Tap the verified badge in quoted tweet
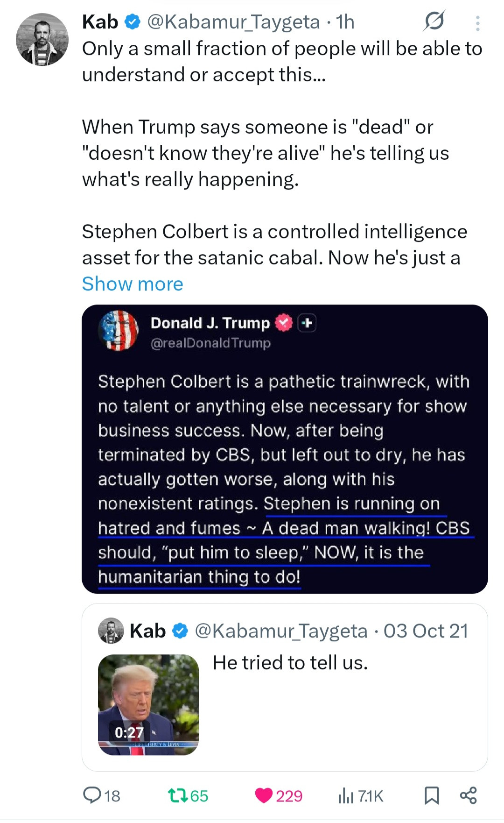Screen dimensions: 504x823 click(x=180, y=631)
